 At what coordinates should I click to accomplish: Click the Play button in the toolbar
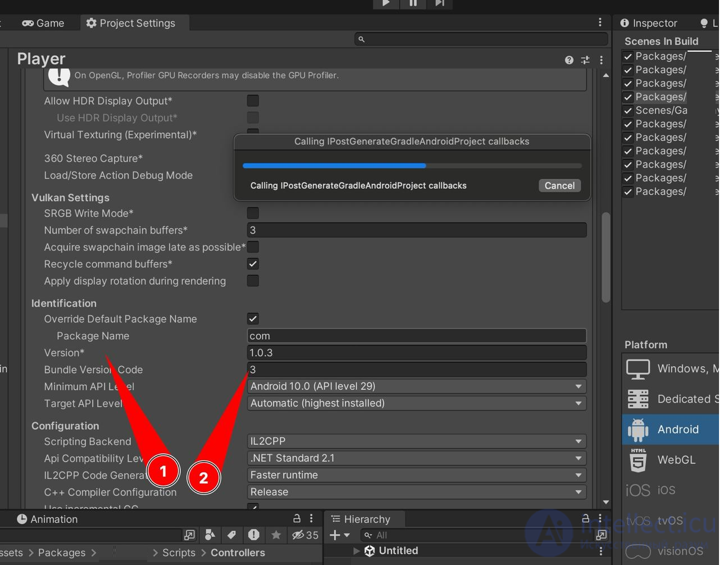pos(386,3)
